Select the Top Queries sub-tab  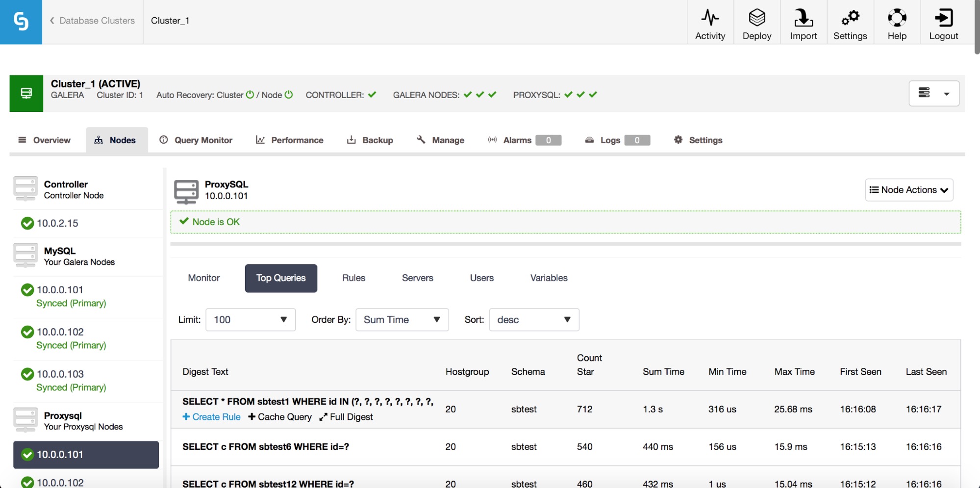(281, 278)
